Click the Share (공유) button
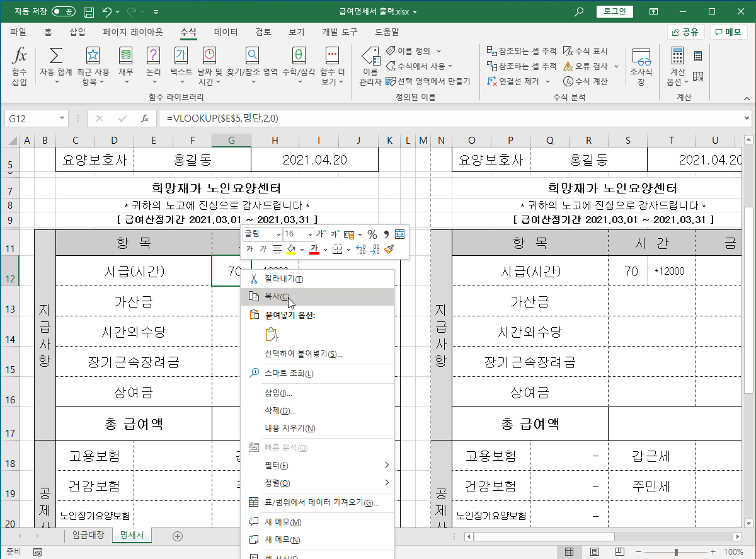 click(x=685, y=32)
